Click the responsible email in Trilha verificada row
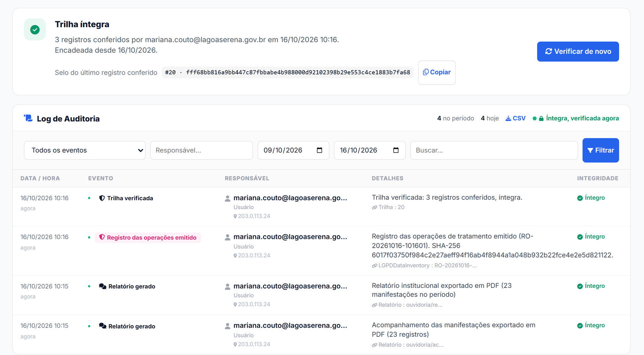 coord(290,198)
